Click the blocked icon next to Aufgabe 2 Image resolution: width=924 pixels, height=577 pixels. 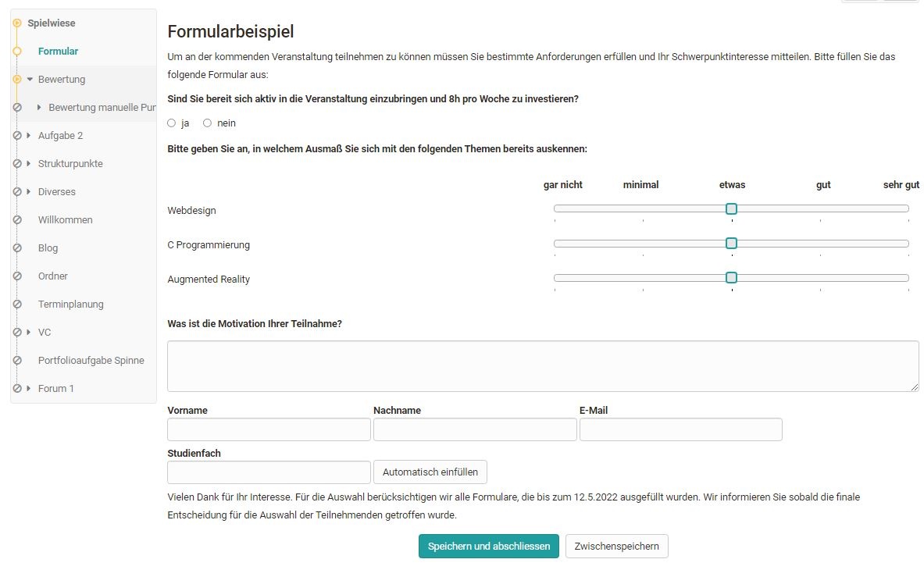[19, 135]
